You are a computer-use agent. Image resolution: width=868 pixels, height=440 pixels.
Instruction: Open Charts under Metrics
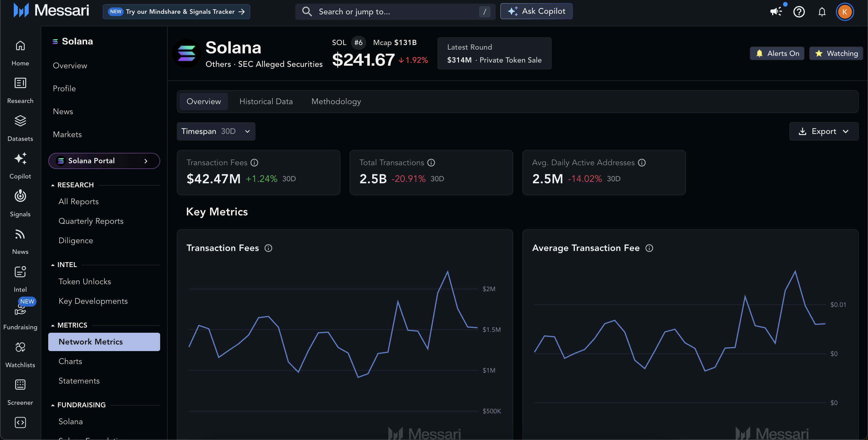click(x=70, y=361)
